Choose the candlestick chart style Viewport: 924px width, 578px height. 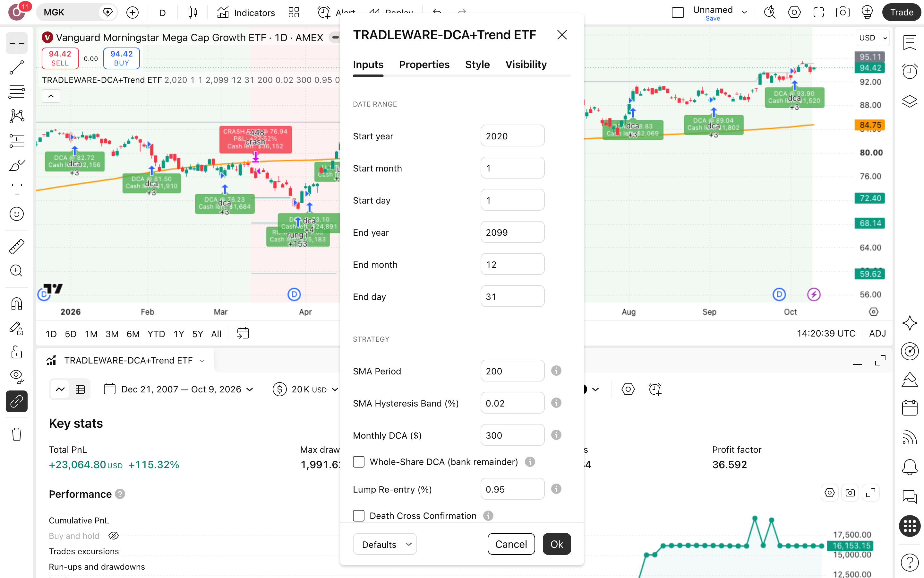pyautogui.click(x=193, y=13)
